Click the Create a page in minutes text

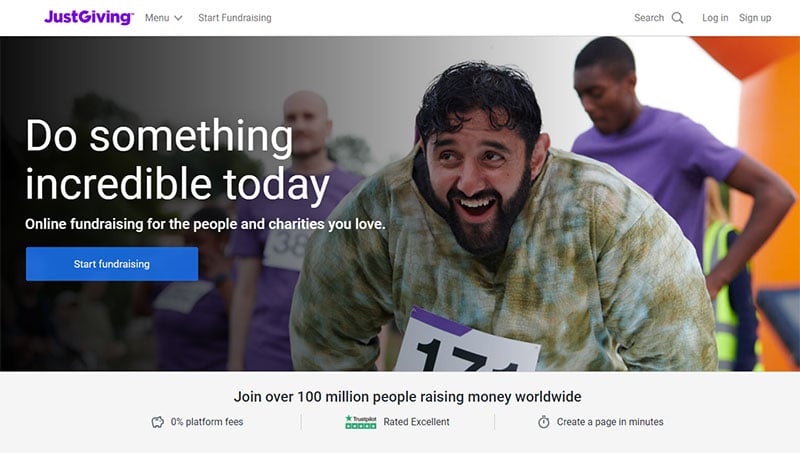pyautogui.click(x=610, y=422)
